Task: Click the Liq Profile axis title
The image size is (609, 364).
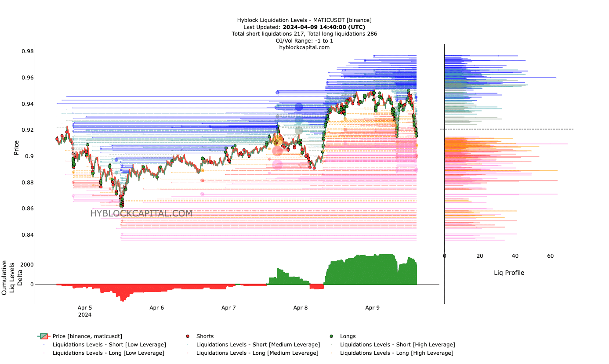Action: (x=509, y=273)
